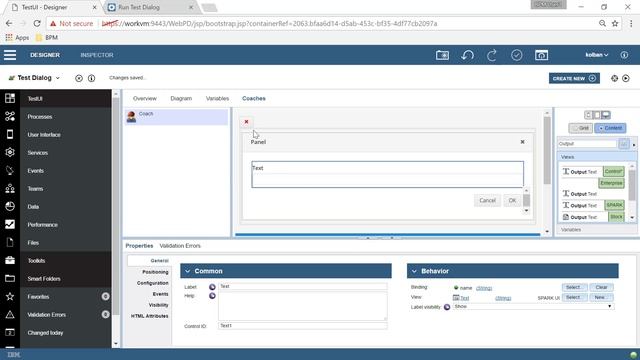Image resolution: width=640 pixels, height=360 pixels.
Task: Open the TestUI overview dashboard icon
Action: click(10, 98)
